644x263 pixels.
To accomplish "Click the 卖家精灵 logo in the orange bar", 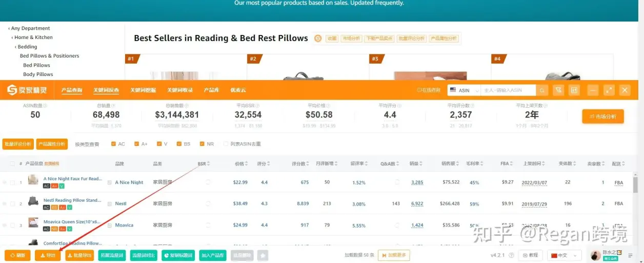I will [27, 90].
